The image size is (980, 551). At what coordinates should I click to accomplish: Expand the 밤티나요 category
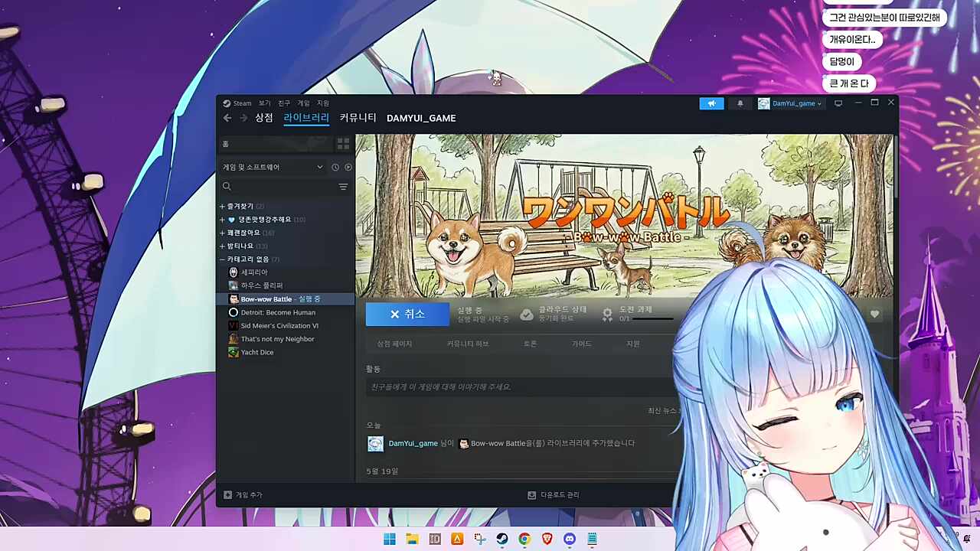[x=222, y=246]
